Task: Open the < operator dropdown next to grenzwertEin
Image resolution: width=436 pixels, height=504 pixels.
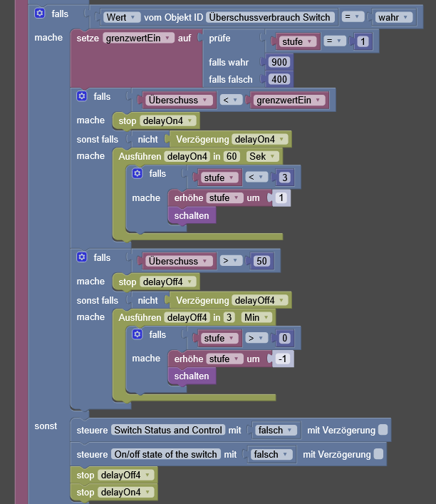Action: 231,100
